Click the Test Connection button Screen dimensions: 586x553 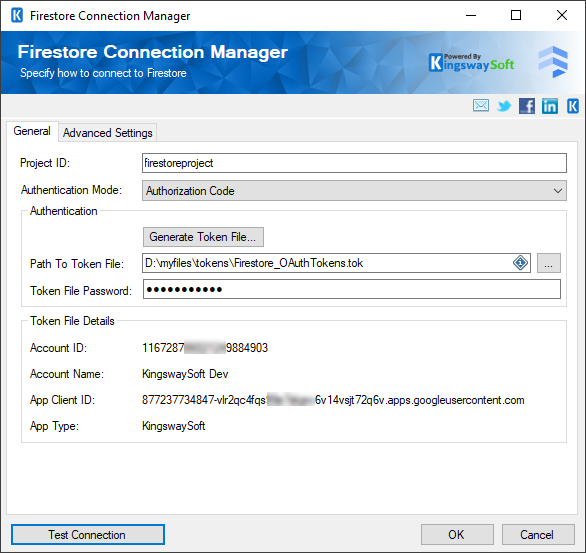[88, 534]
